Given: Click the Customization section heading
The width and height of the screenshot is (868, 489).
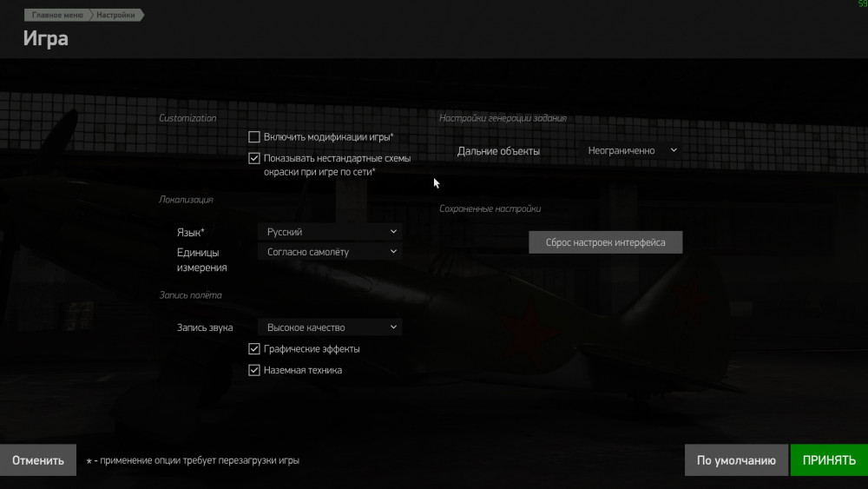Looking at the screenshot, I should tap(187, 118).
